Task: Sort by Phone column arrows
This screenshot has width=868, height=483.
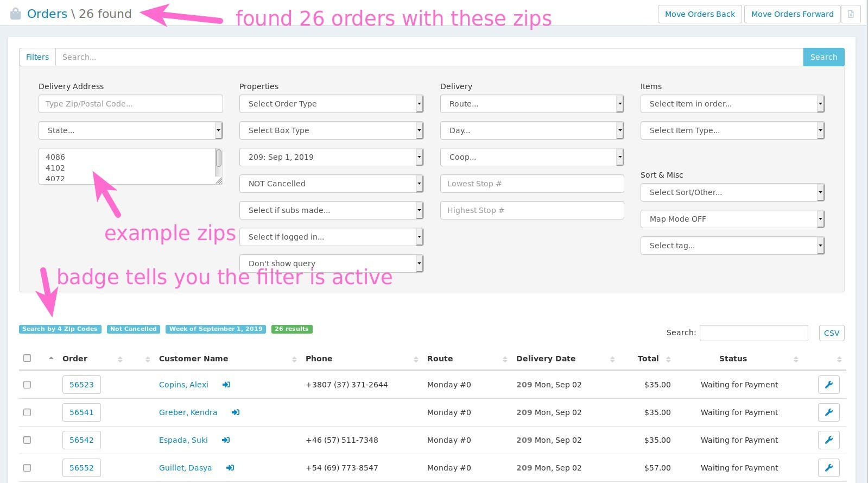Action: pos(416,359)
